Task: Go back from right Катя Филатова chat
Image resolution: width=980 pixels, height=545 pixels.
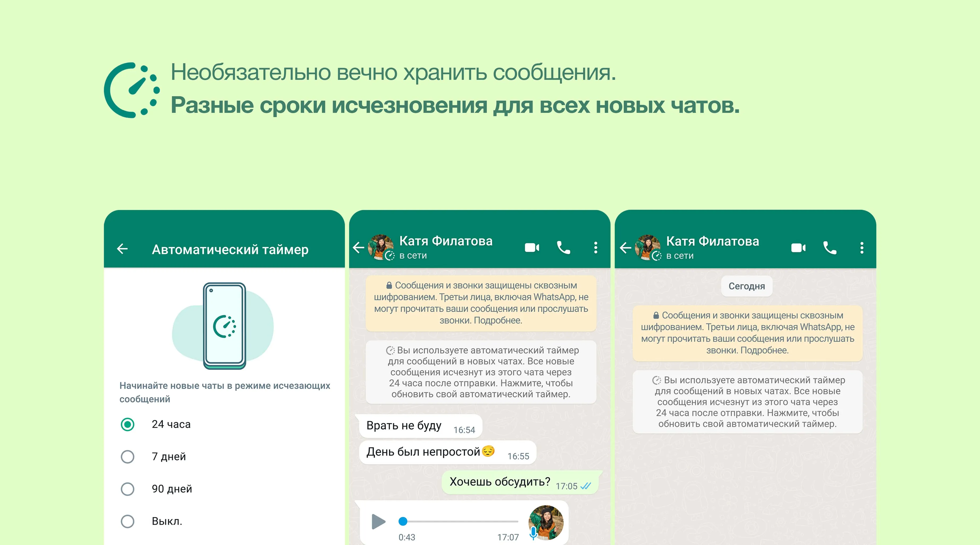Action: coord(625,248)
